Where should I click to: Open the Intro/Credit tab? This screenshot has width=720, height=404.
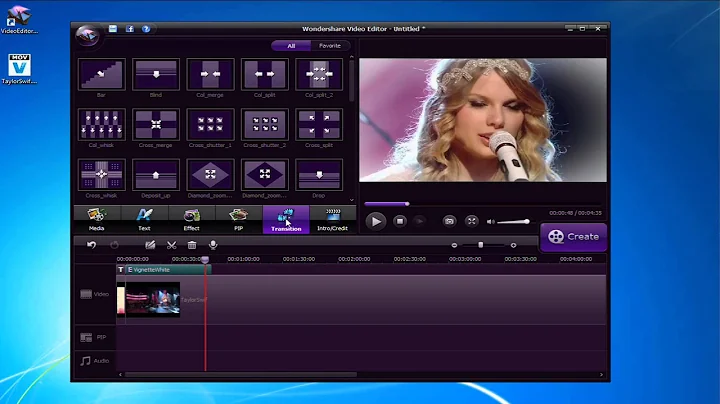point(332,219)
